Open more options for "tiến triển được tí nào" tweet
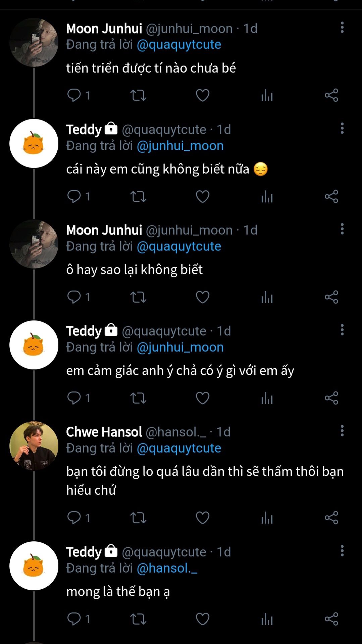The width and height of the screenshot is (362, 644). click(342, 28)
